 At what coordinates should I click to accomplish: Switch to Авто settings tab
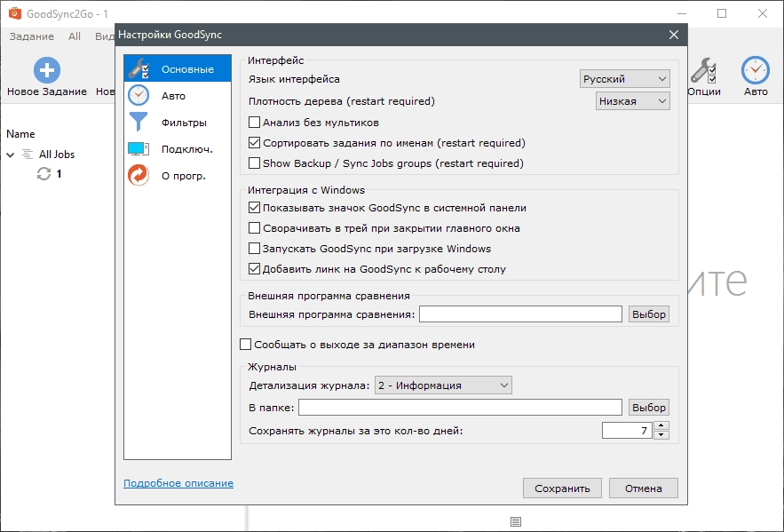178,96
